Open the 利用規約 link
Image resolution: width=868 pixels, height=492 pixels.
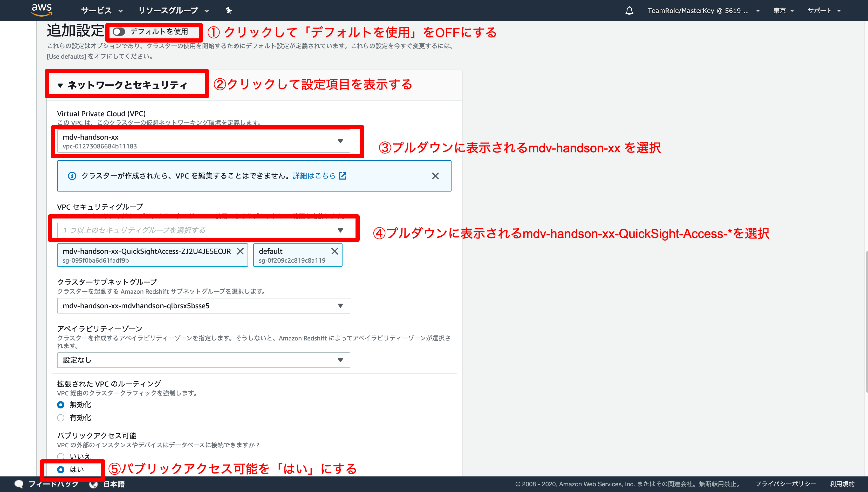coord(842,484)
